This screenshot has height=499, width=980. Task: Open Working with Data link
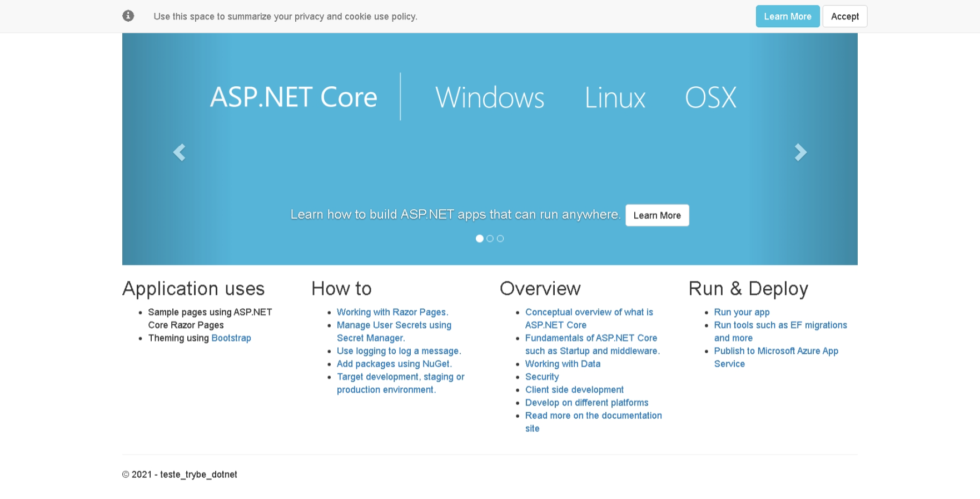563,364
